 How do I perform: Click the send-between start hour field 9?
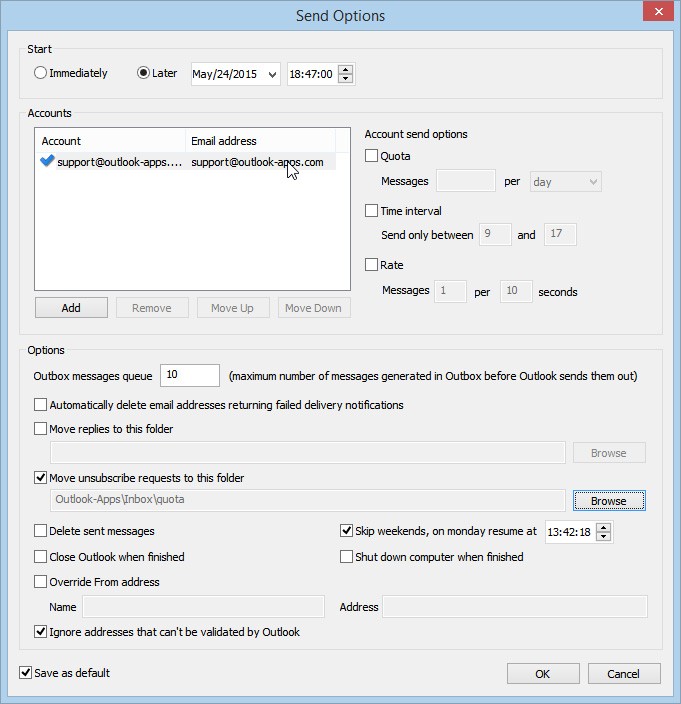click(495, 234)
